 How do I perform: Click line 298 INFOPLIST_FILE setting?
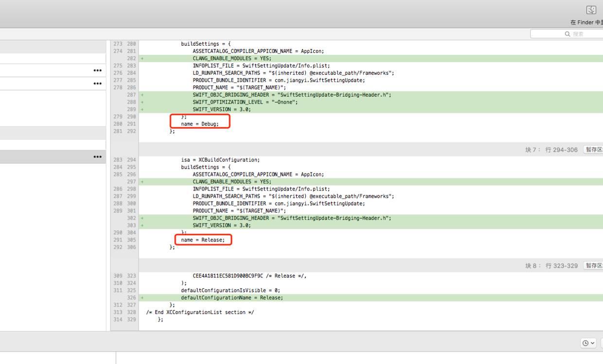[x=261, y=189]
